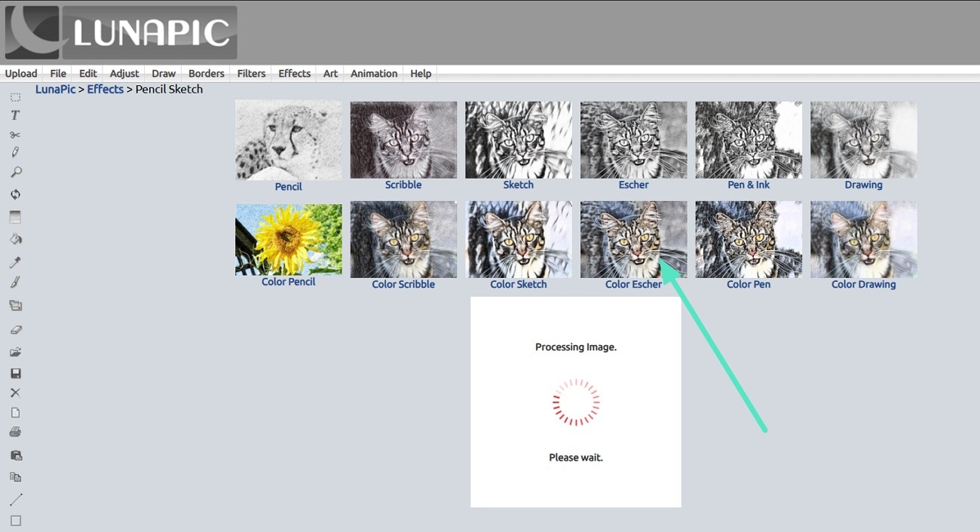This screenshot has height=532, width=980.
Task: Activate the magnifier zoom tool
Action: pyautogui.click(x=15, y=173)
